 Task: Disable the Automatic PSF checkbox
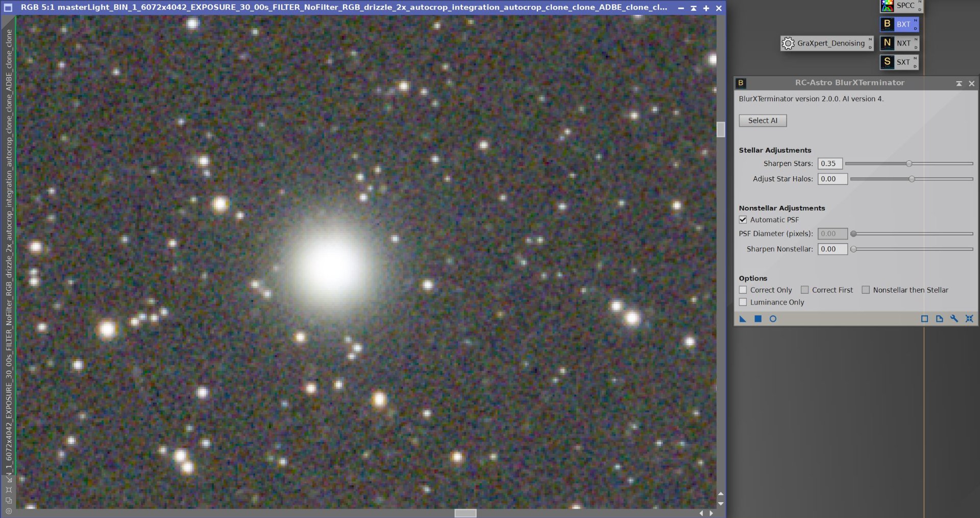tap(743, 220)
